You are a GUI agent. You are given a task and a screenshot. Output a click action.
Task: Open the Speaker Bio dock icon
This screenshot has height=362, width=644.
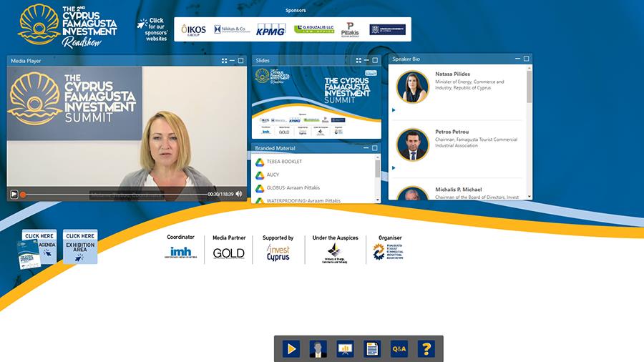coord(318,348)
